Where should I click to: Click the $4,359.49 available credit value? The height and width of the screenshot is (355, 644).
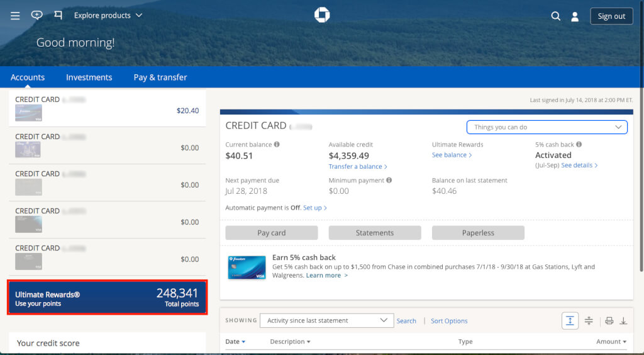348,155
